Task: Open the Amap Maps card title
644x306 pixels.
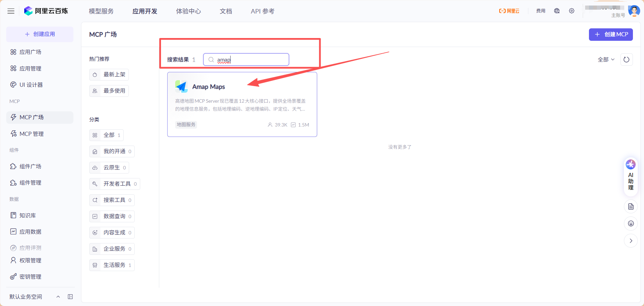Action: pyautogui.click(x=208, y=87)
